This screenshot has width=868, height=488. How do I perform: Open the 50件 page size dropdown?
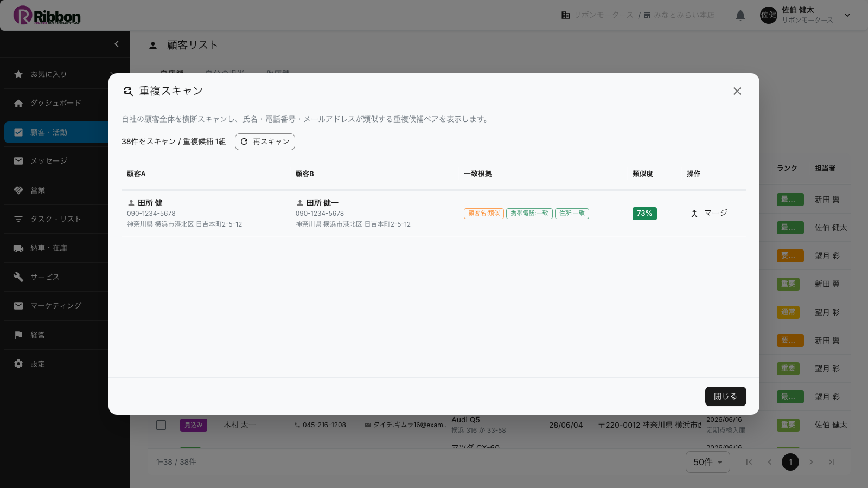click(708, 462)
